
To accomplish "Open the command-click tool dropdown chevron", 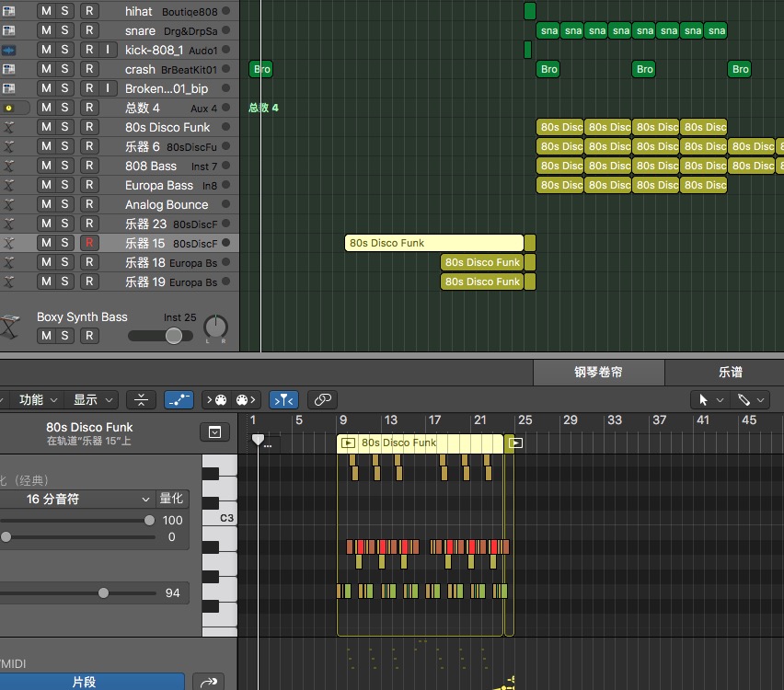I will point(760,400).
